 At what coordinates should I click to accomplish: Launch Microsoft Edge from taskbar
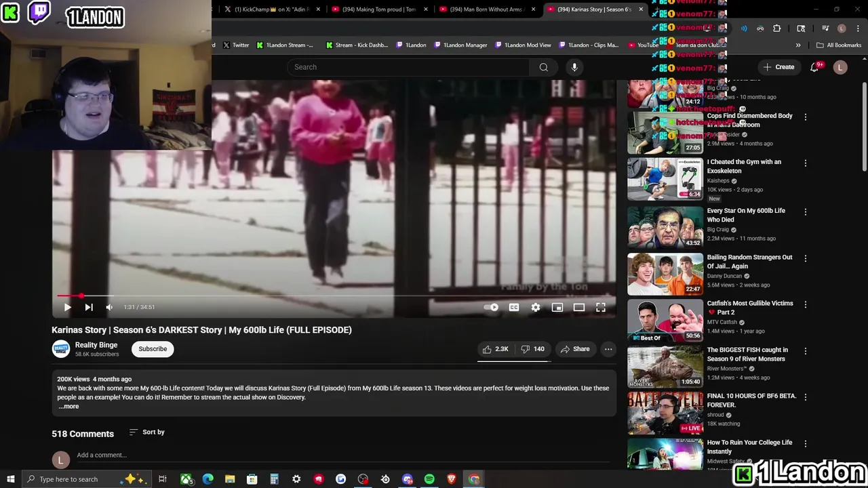pos(208,479)
